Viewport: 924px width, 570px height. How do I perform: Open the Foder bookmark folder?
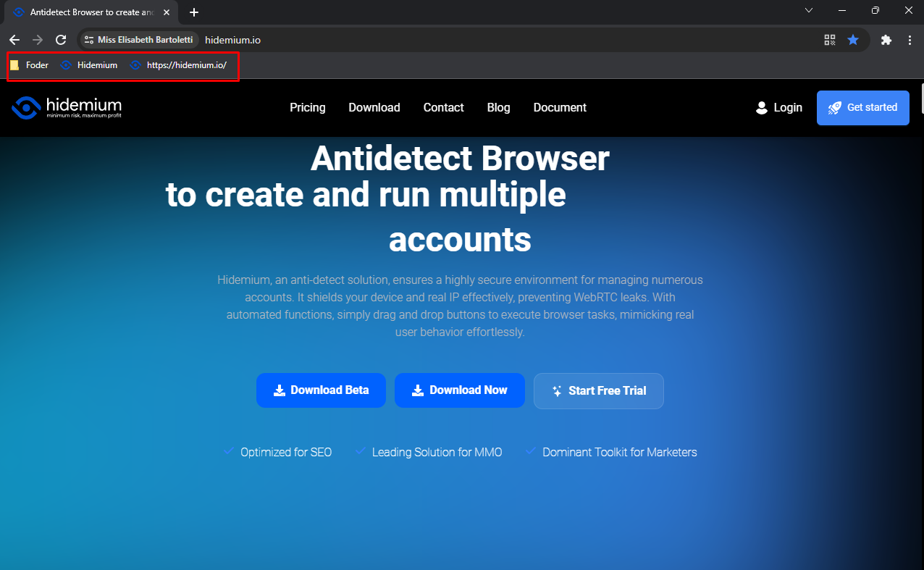point(30,65)
